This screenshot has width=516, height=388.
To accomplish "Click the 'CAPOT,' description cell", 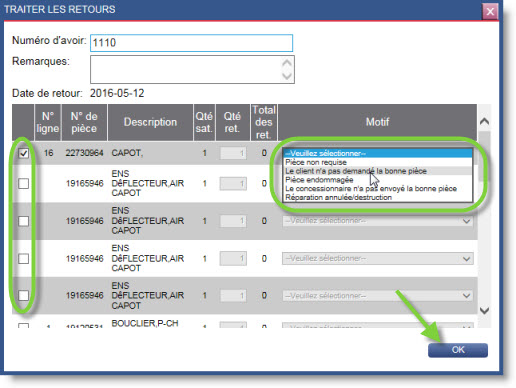I will pos(127,153).
